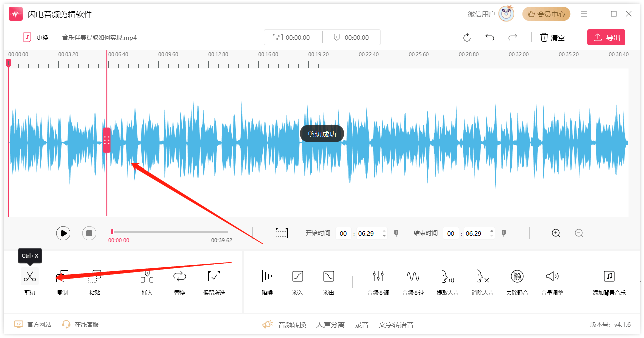Click the WeChat user avatar

click(x=507, y=14)
